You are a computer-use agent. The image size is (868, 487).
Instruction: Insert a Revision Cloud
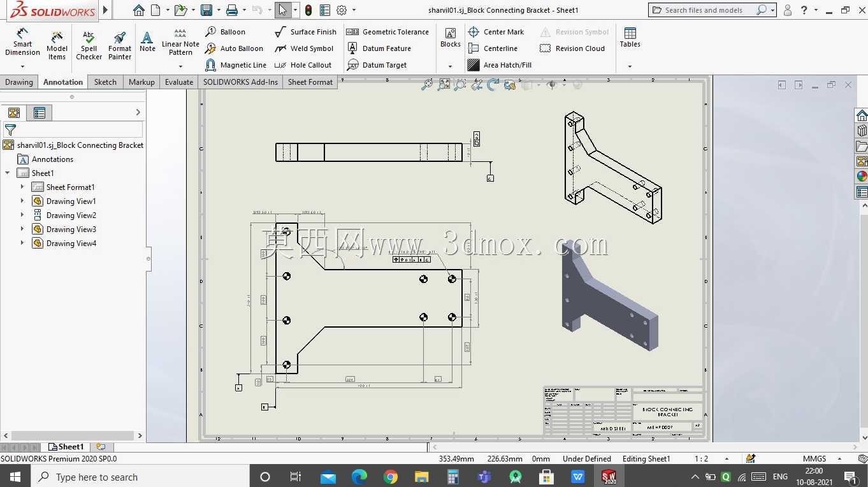pos(572,48)
